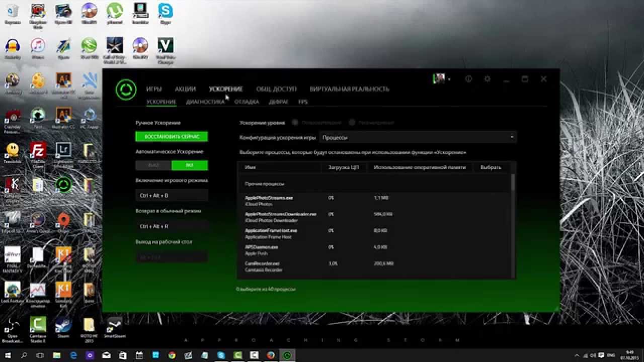Screen dimensions: 644x362
Task: Select the ApplicationFrameHost.exe process row
Action: (374, 234)
